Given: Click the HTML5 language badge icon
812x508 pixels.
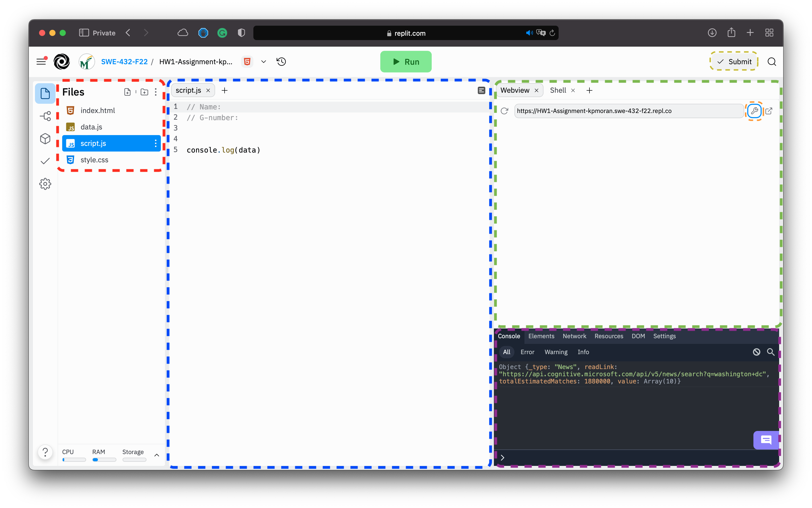Looking at the screenshot, I should 247,61.
